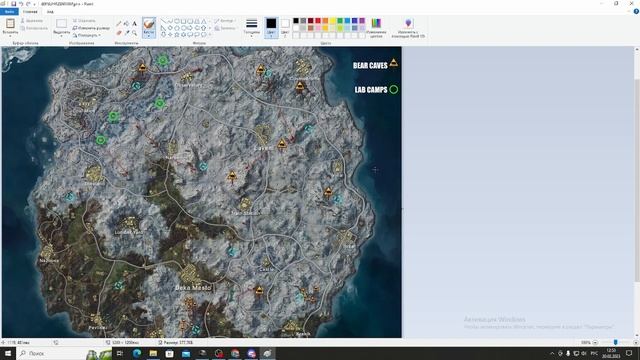Open the notification center icon
The width and height of the screenshot is (640, 360).
coord(629,353)
